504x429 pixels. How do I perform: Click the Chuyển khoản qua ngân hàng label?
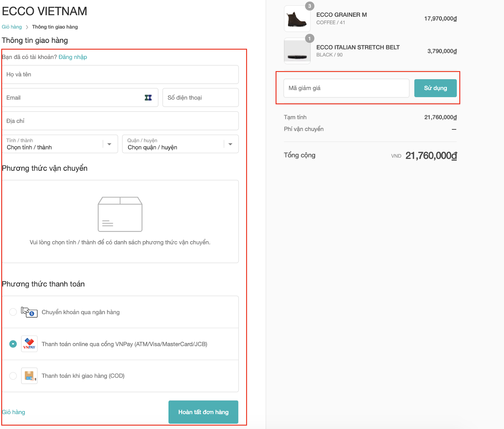click(81, 312)
